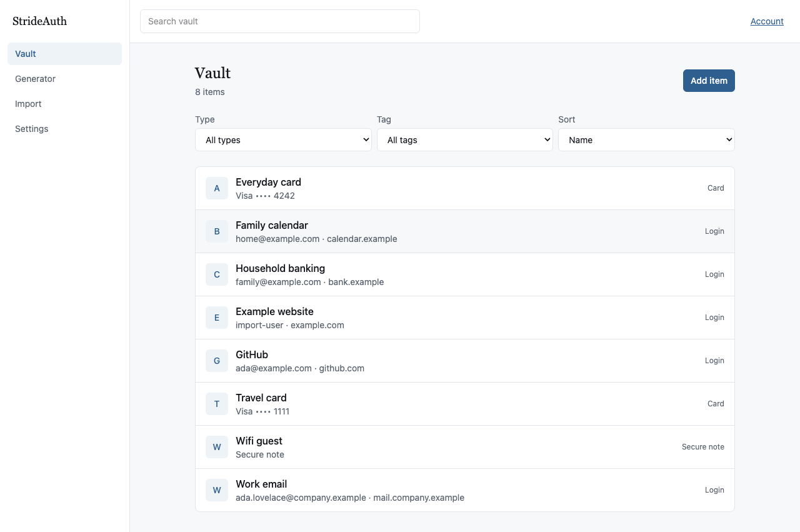Open the Generator page from sidebar
The width and height of the screenshot is (800, 532).
[64, 79]
